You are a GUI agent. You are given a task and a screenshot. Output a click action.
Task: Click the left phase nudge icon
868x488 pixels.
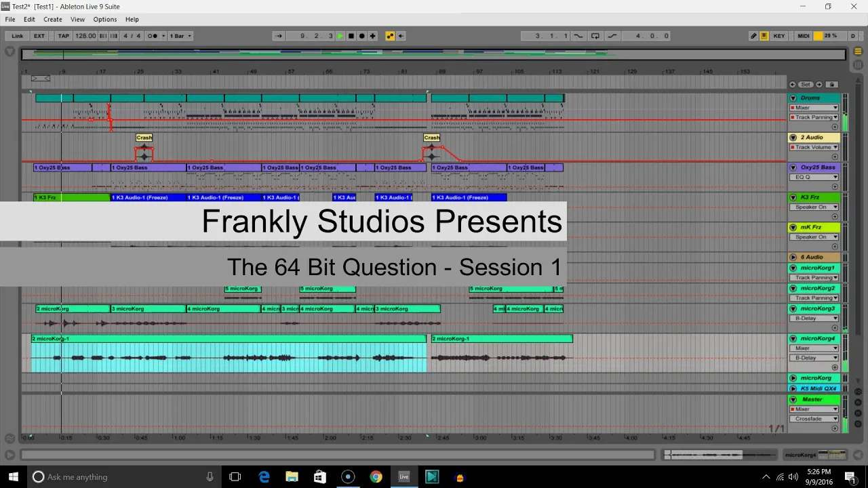point(104,36)
